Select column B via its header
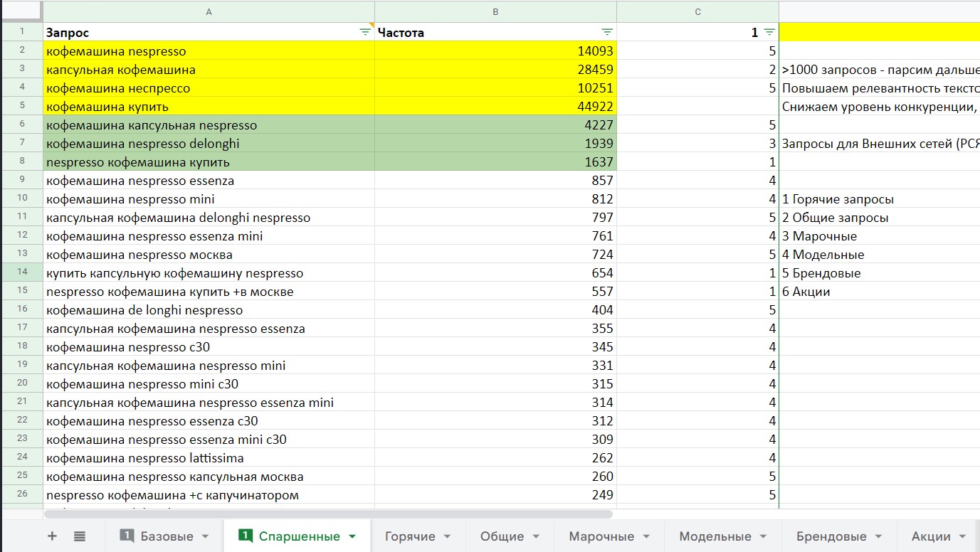This screenshot has width=980, height=552. [x=495, y=11]
